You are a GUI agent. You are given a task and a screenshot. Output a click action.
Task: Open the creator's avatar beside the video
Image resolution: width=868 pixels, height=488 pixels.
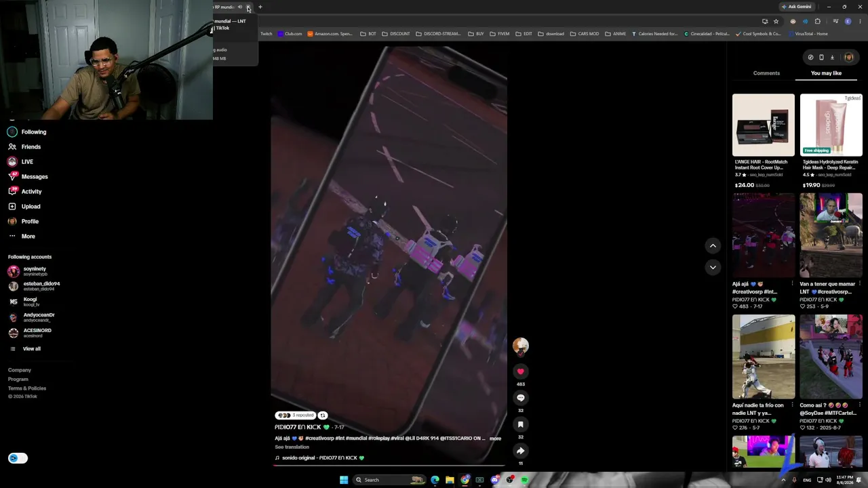[521, 346]
